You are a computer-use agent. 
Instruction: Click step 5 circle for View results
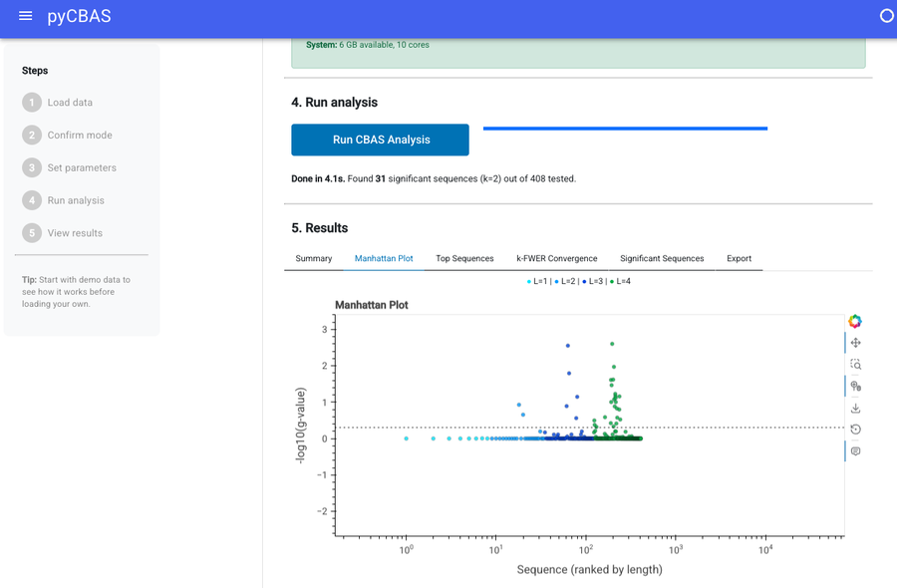[x=32, y=233]
